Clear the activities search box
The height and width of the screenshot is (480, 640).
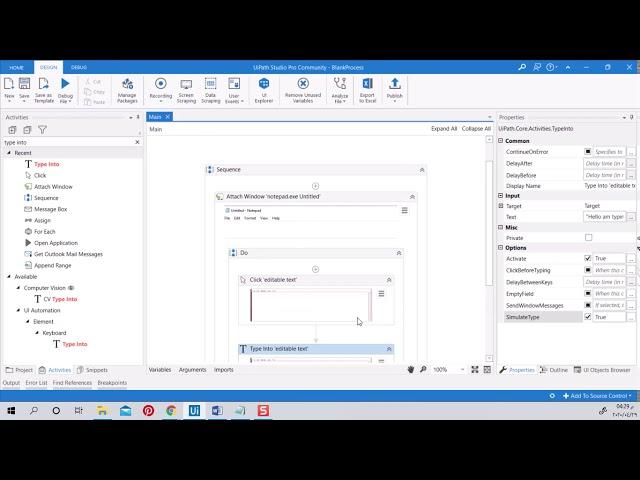click(137, 142)
